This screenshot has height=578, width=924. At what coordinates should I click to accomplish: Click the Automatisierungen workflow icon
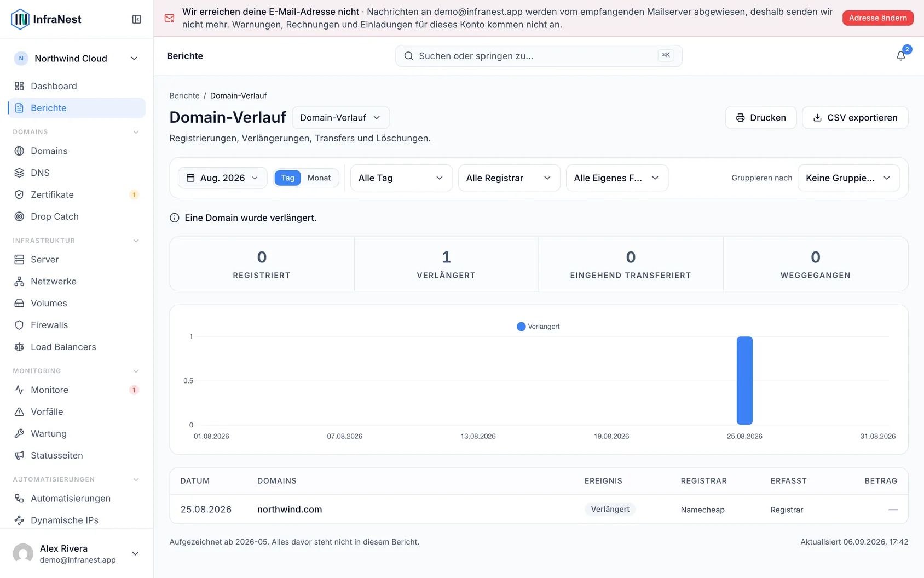coord(19,498)
